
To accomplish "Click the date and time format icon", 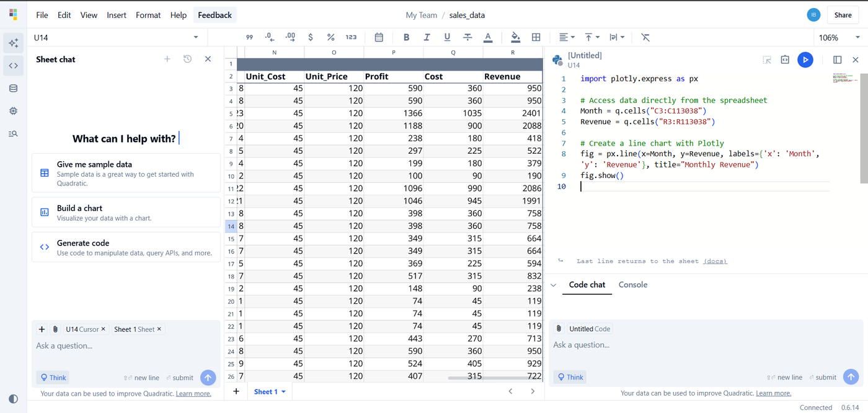I will tap(379, 37).
